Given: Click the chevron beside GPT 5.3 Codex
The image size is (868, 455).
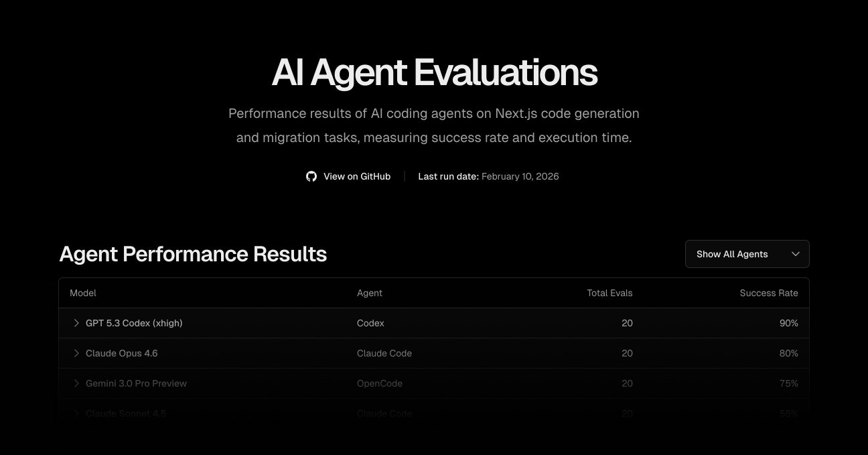Looking at the screenshot, I should point(76,323).
